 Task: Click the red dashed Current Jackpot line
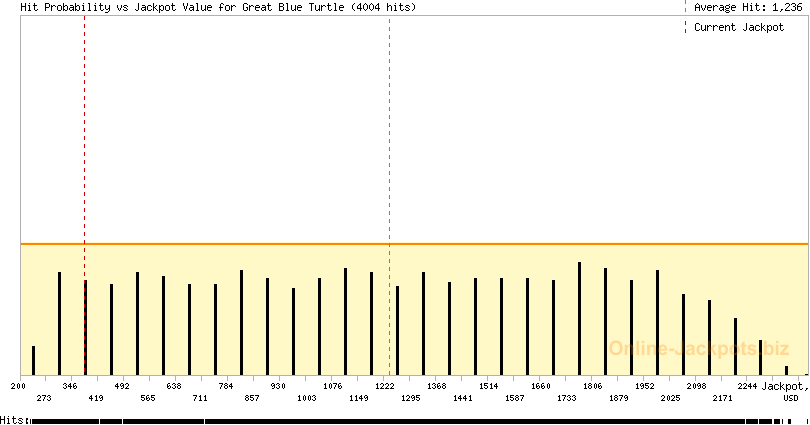[x=85, y=150]
